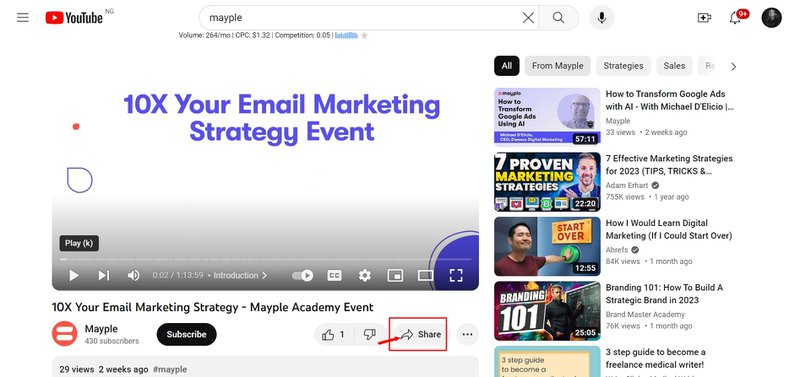
Task: Turn on closed captions
Action: pos(334,275)
